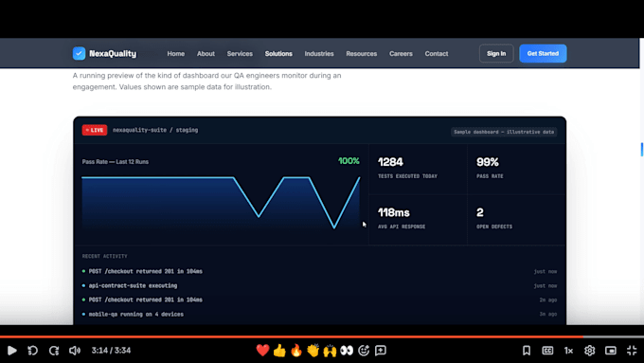The image size is (644, 363).
Task: Click the pass rate line chart
Action: click(221, 203)
